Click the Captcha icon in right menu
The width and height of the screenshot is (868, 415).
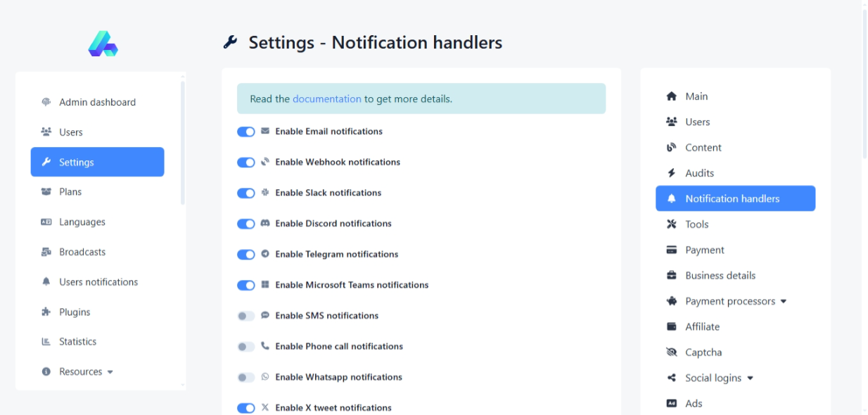pyautogui.click(x=671, y=352)
